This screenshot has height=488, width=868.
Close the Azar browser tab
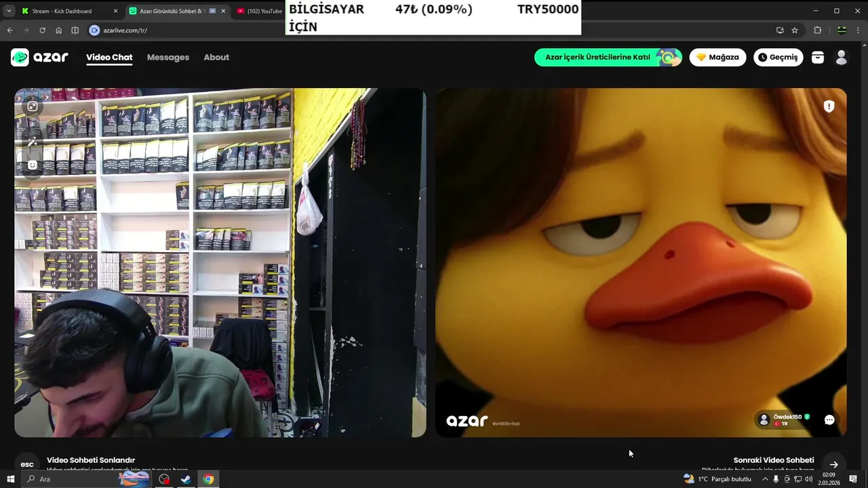pos(224,11)
